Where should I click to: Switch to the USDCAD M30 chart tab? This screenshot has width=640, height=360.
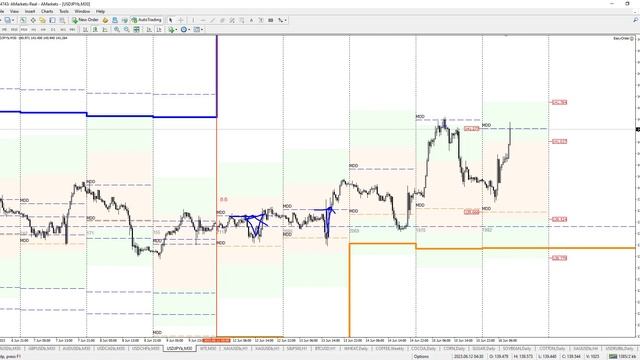pyautogui.click(x=111, y=349)
